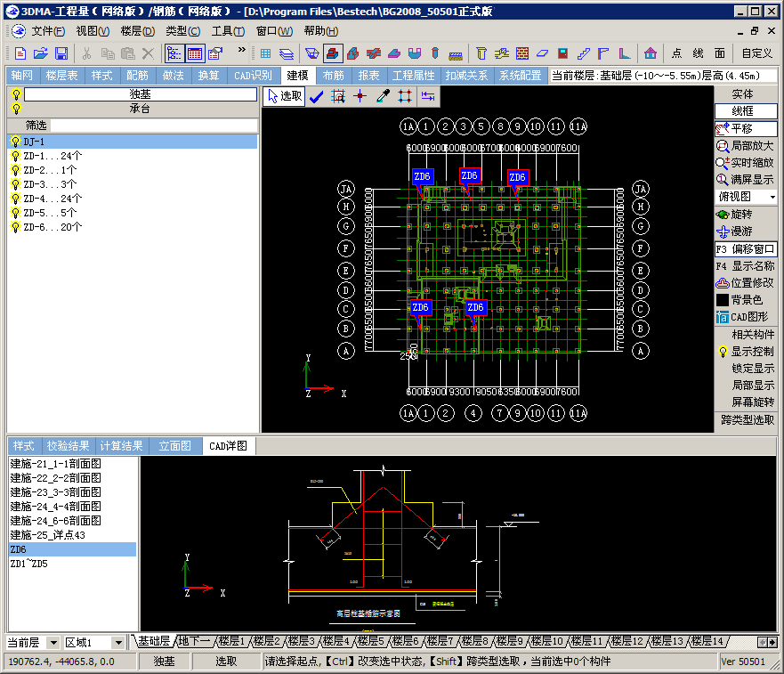Activate the four-corner rectangle tool icon
The height and width of the screenshot is (674, 784).
(405, 96)
